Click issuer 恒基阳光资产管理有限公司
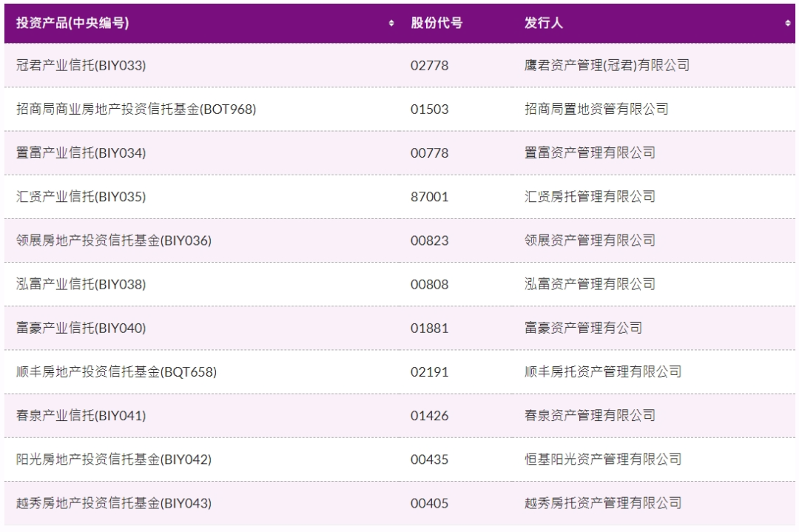Viewport: 799px width, 532px height. 604,459
